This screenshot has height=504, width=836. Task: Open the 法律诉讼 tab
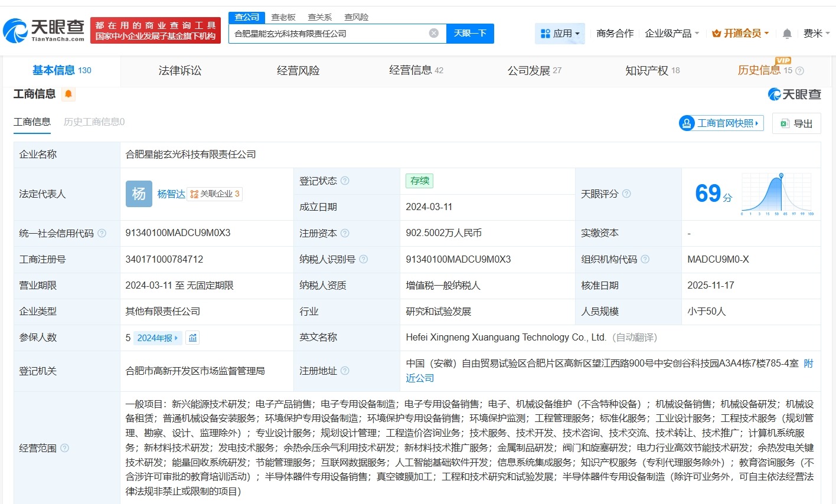point(179,70)
